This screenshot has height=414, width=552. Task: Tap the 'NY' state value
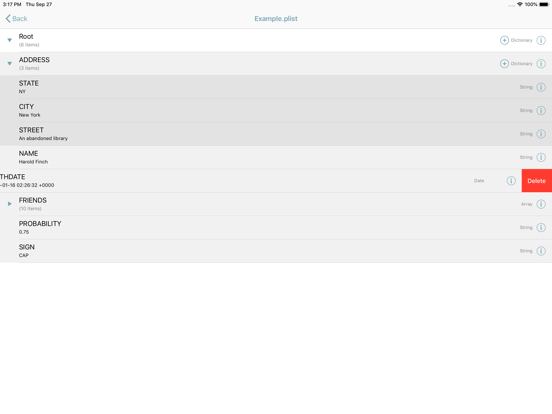click(22, 92)
